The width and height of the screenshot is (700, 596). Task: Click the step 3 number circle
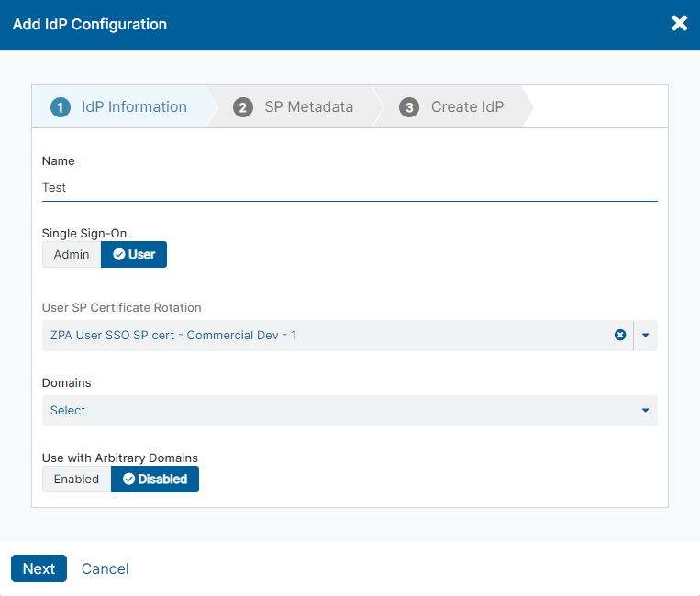pos(409,107)
